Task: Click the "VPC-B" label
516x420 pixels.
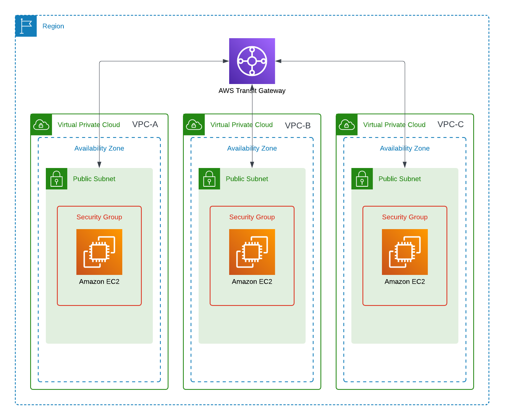Action: click(298, 126)
